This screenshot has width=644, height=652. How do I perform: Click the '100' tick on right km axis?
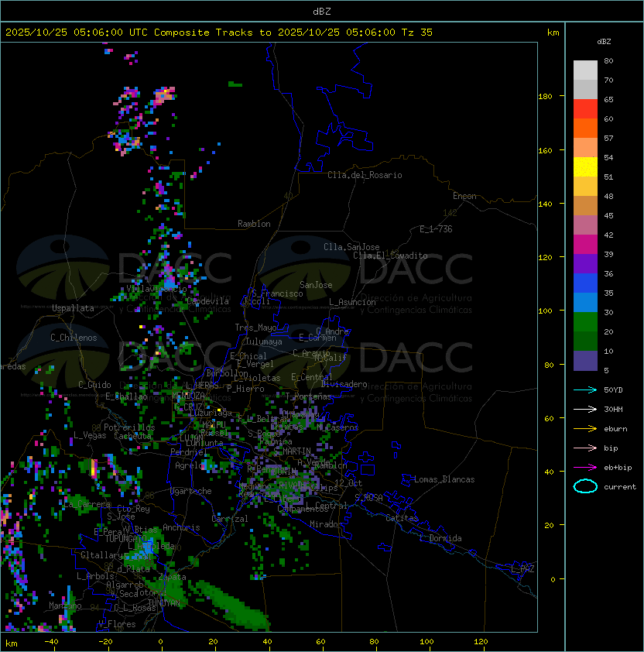[545, 311]
